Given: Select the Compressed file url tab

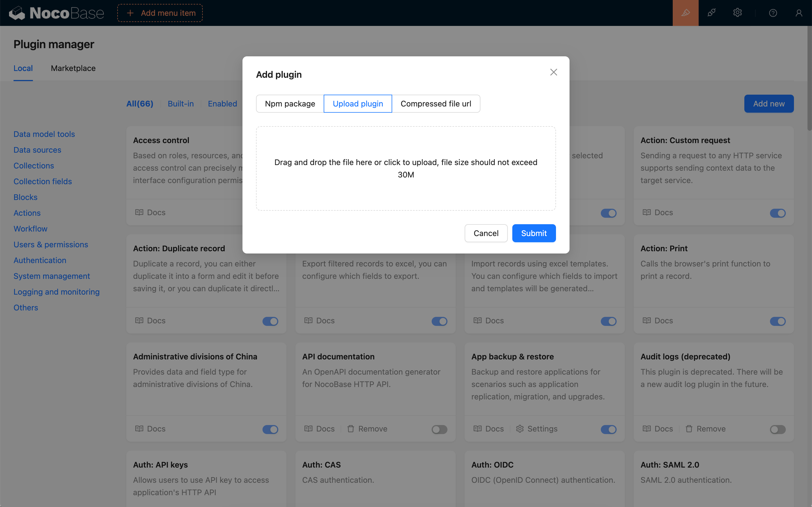Looking at the screenshot, I should (x=436, y=104).
